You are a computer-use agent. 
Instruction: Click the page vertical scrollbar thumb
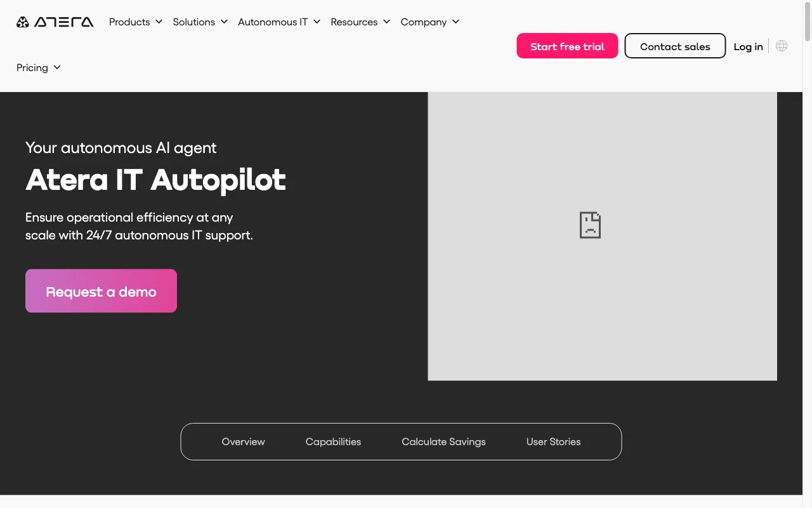click(x=807, y=22)
